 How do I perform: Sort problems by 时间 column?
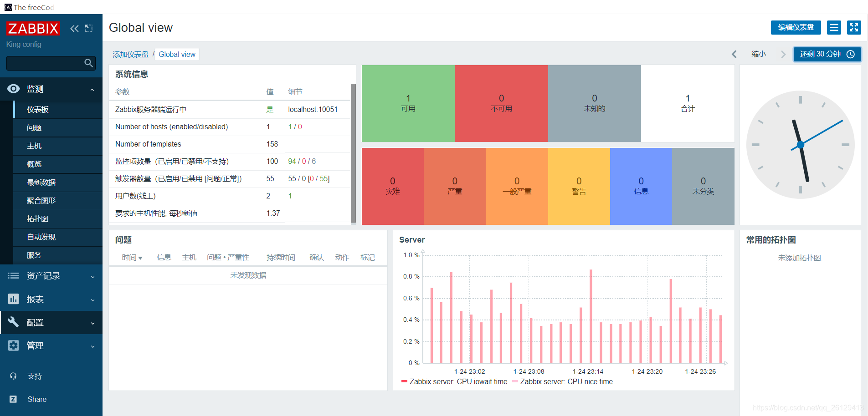132,257
